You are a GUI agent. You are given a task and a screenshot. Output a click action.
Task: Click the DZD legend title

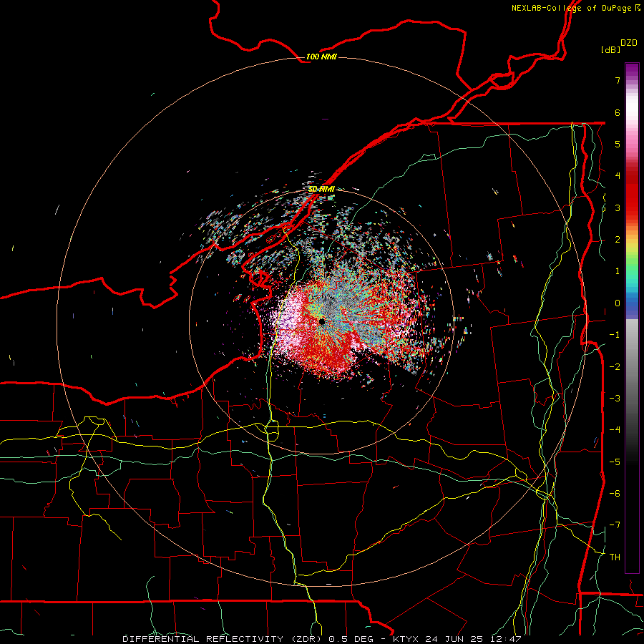(629, 43)
